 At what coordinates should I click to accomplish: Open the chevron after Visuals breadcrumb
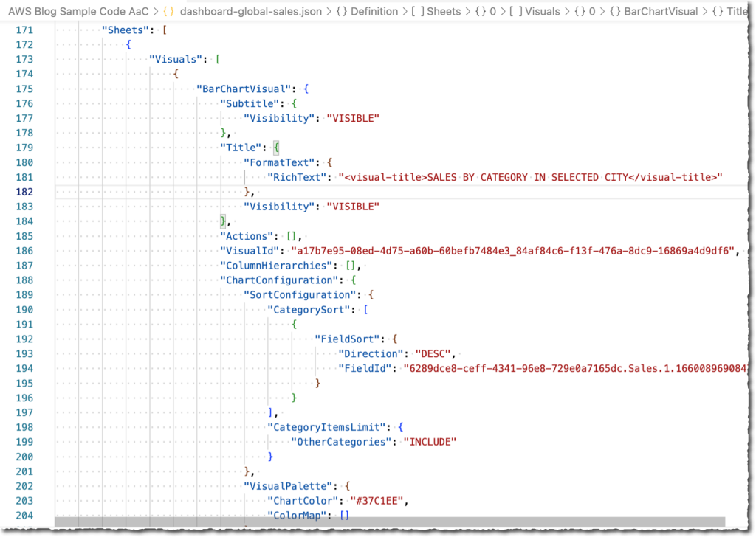point(568,11)
